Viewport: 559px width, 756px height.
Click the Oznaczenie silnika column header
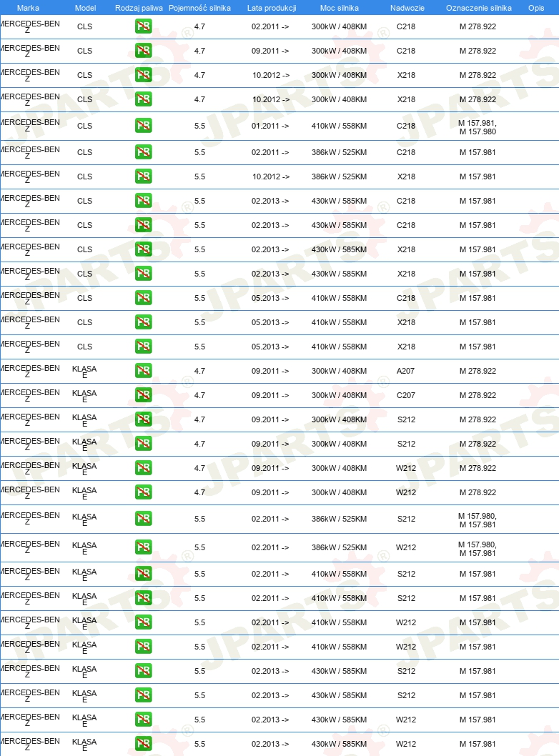pos(478,8)
